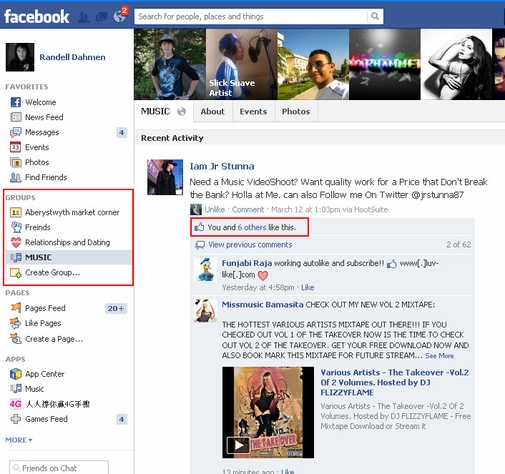The height and width of the screenshot is (474, 505).
Task: Open the Pages Feed icon
Action: click(x=16, y=307)
